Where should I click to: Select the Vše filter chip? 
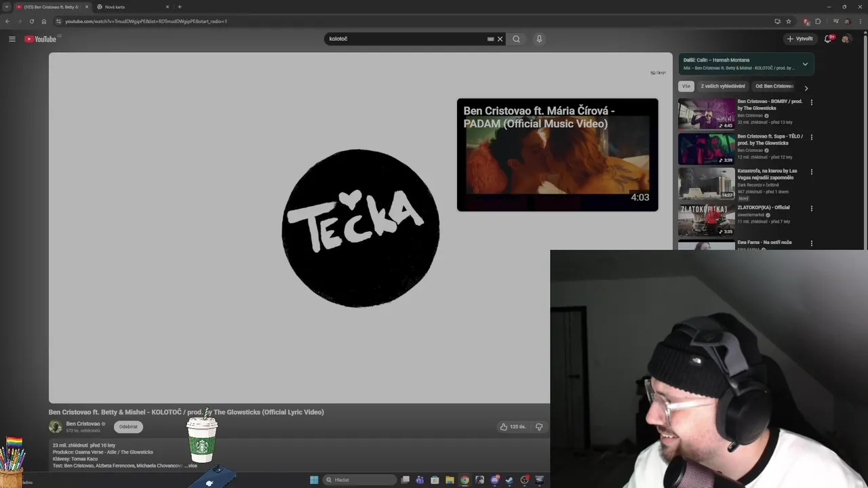[686, 86]
